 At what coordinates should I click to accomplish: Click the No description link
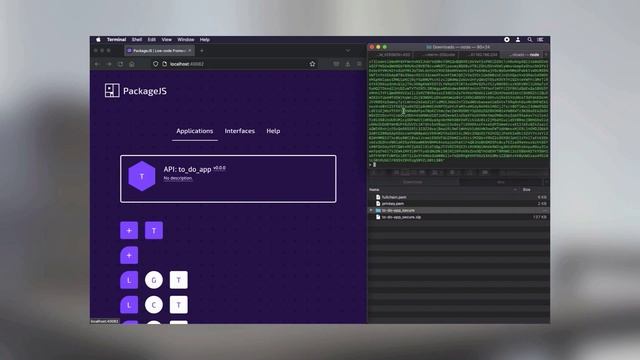click(x=178, y=178)
